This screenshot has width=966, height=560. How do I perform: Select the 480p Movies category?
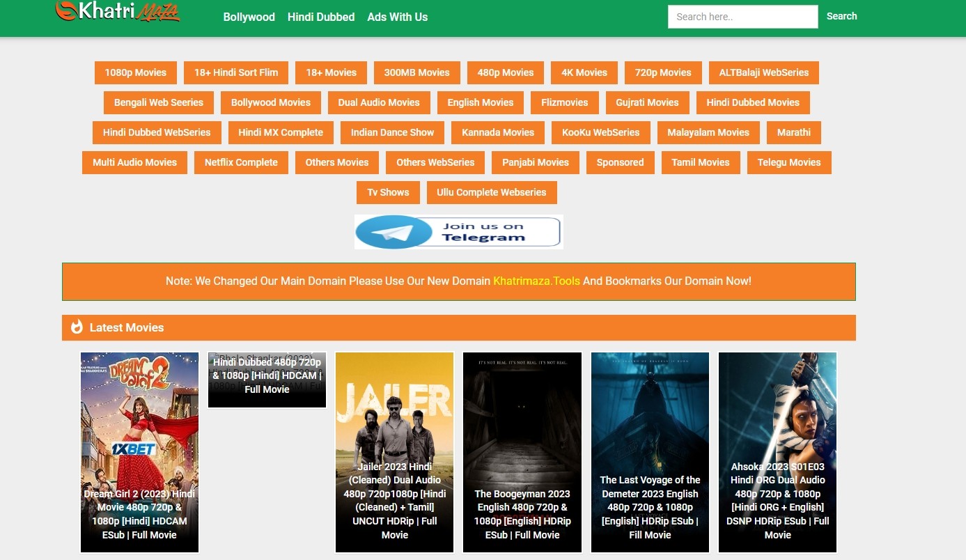(506, 72)
